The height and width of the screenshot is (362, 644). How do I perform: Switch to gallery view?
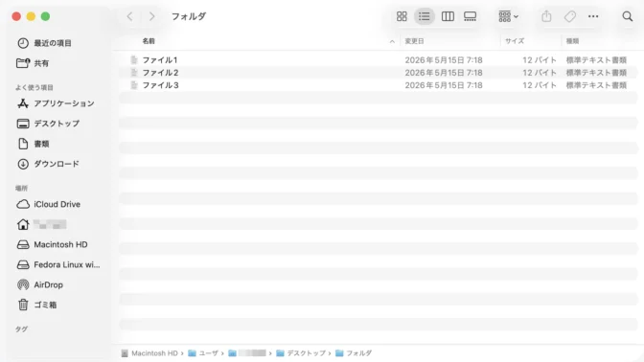pyautogui.click(x=470, y=16)
